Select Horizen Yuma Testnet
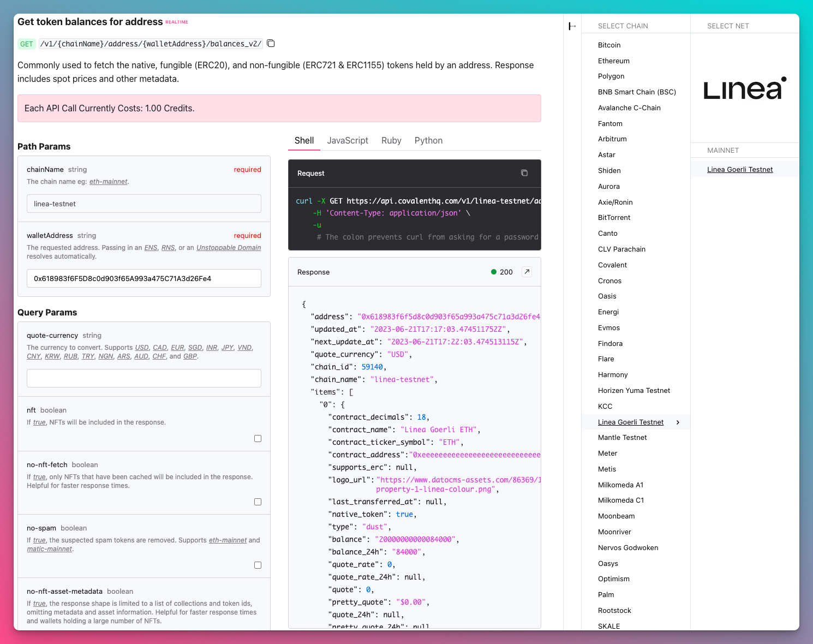Image resolution: width=813 pixels, height=644 pixels. (634, 391)
